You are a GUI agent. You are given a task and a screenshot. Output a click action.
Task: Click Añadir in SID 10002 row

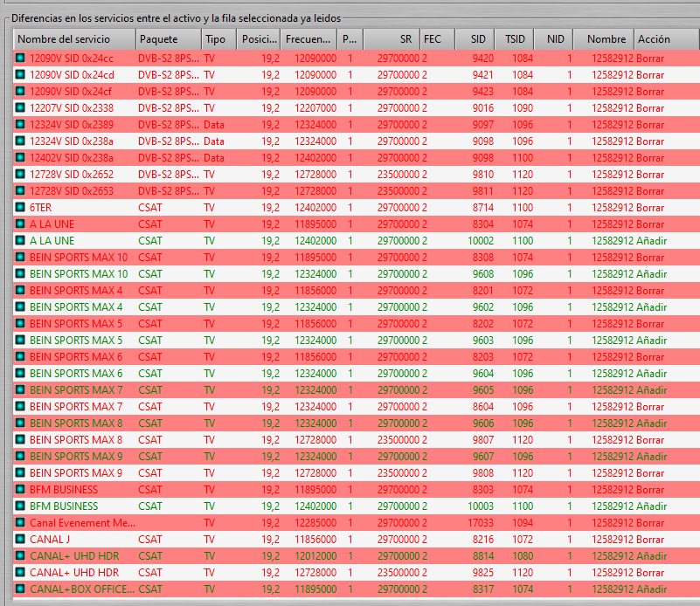click(651, 240)
